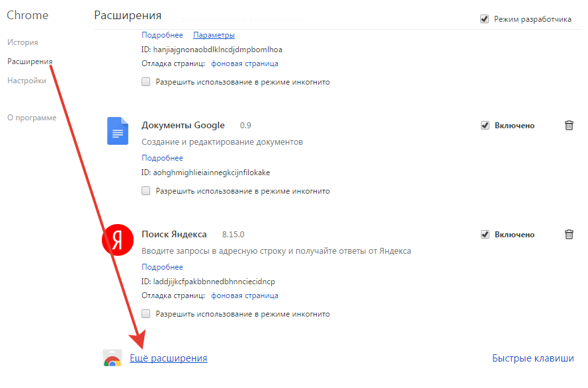Screen dimensions: 588x388
Task: Remove Поиск Яндекса using its trash icon
Action: tap(569, 234)
